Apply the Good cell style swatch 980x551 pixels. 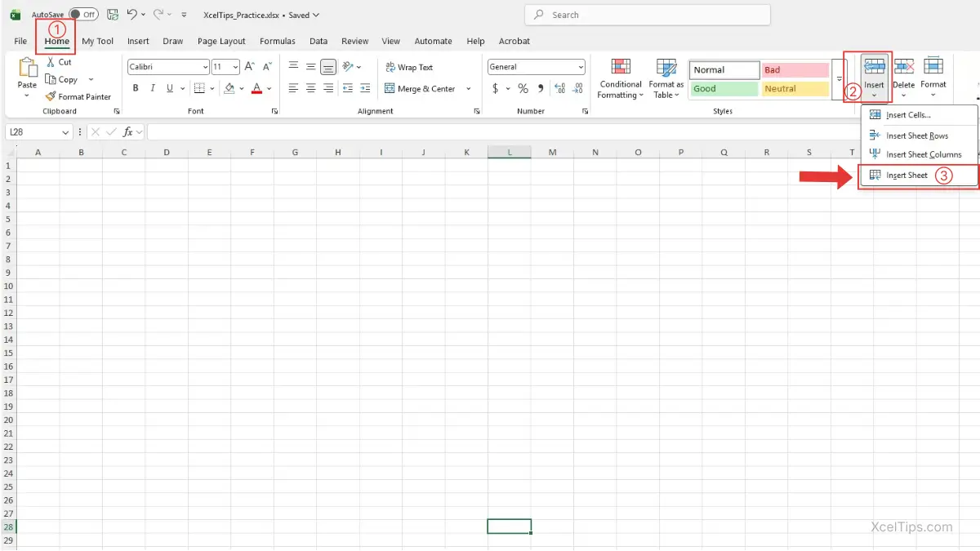click(x=724, y=89)
